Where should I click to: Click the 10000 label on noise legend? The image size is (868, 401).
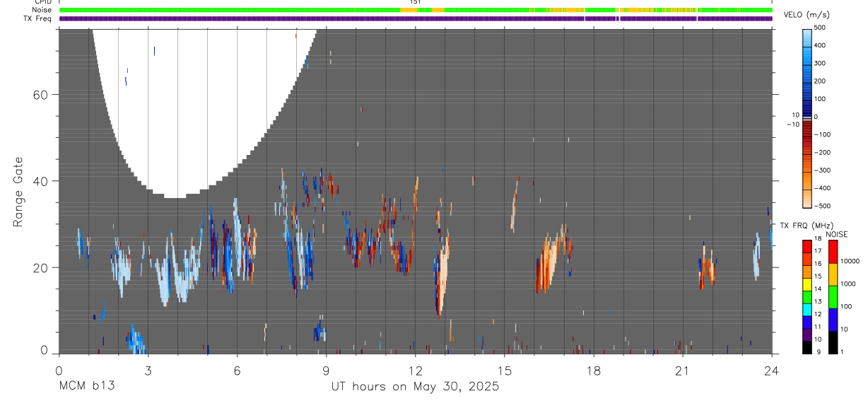tap(852, 261)
